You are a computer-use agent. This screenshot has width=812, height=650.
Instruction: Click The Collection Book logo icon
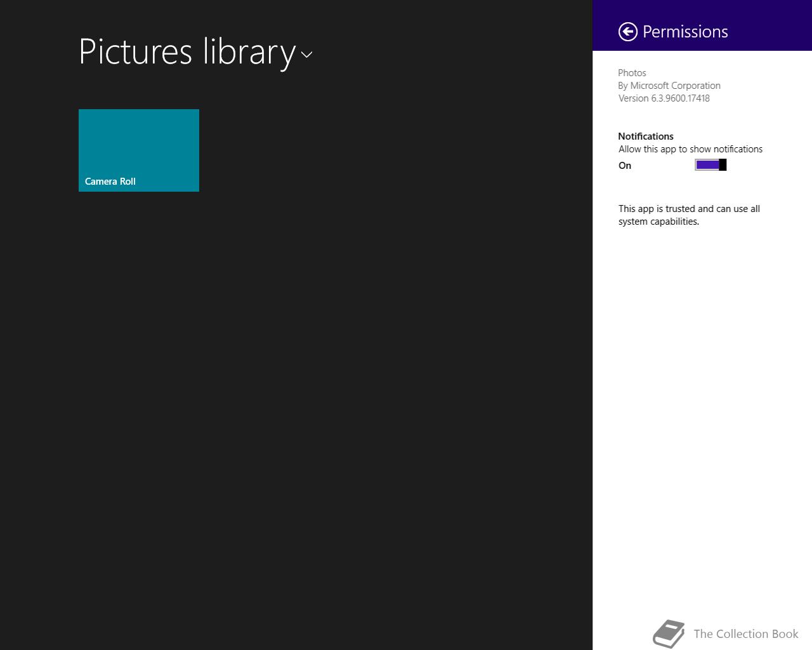pyautogui.click(x=669, y=634)
